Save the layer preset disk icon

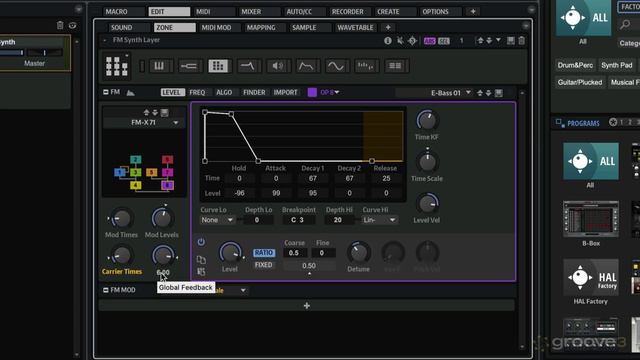click(x=511, y=40)
